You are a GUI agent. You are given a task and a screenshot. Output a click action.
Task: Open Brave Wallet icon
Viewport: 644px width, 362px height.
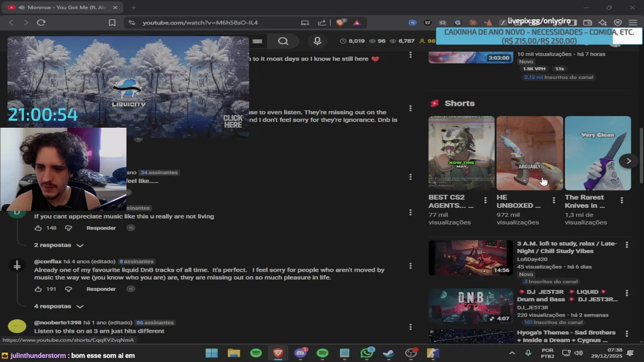click(587, 23)
